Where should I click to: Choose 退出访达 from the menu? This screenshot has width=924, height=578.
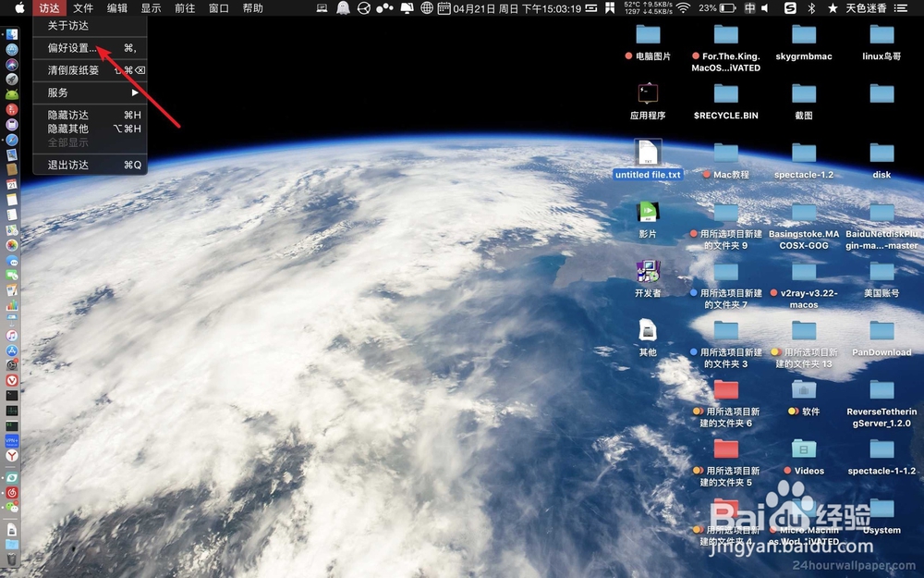tap(90, 166)
